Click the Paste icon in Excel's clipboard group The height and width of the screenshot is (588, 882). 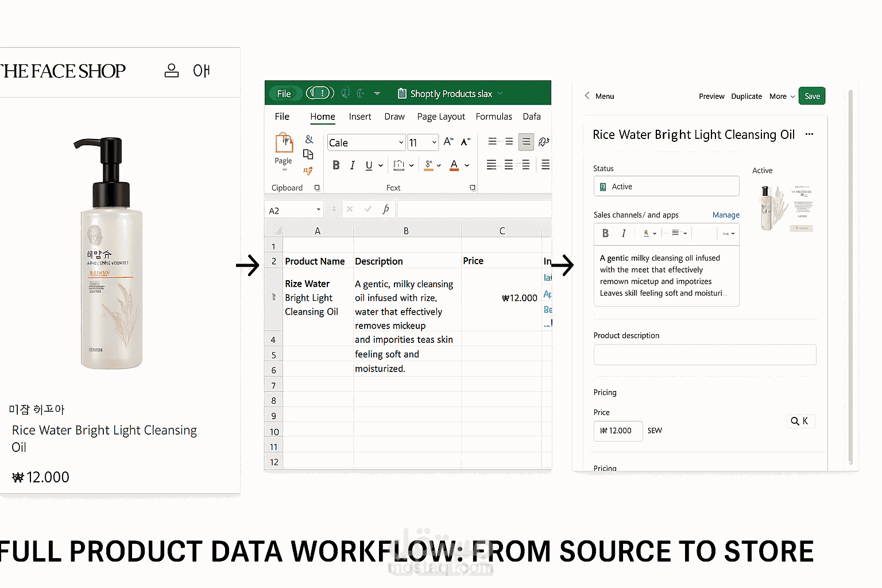pyautogui.click(x=284, y=143)
